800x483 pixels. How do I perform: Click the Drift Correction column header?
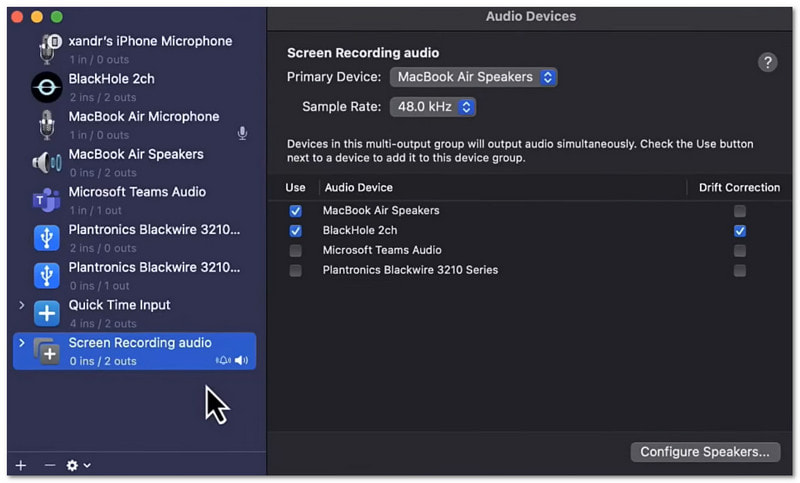pyautogui.click(x=739, y=188)
